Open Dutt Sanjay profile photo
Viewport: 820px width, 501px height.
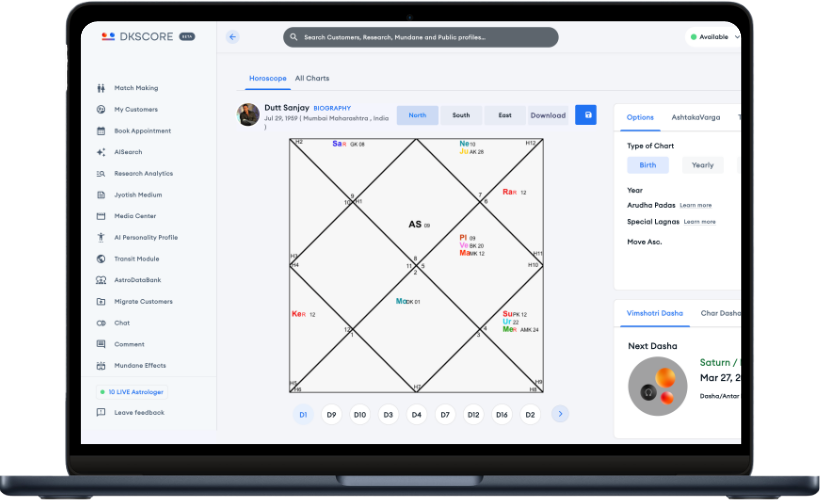point(248,115)
